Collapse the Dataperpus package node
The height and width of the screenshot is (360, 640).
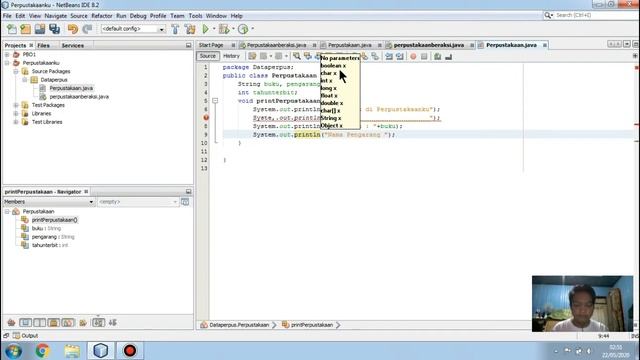coord(25,80)
